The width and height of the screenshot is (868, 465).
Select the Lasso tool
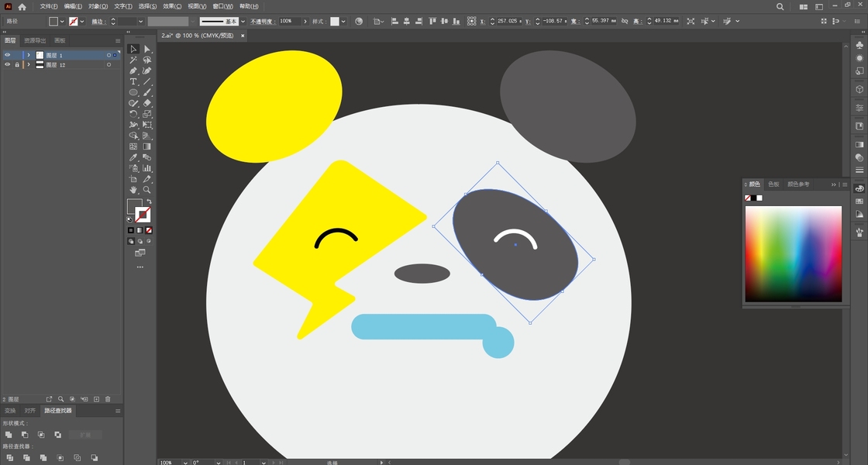(146, 60)
